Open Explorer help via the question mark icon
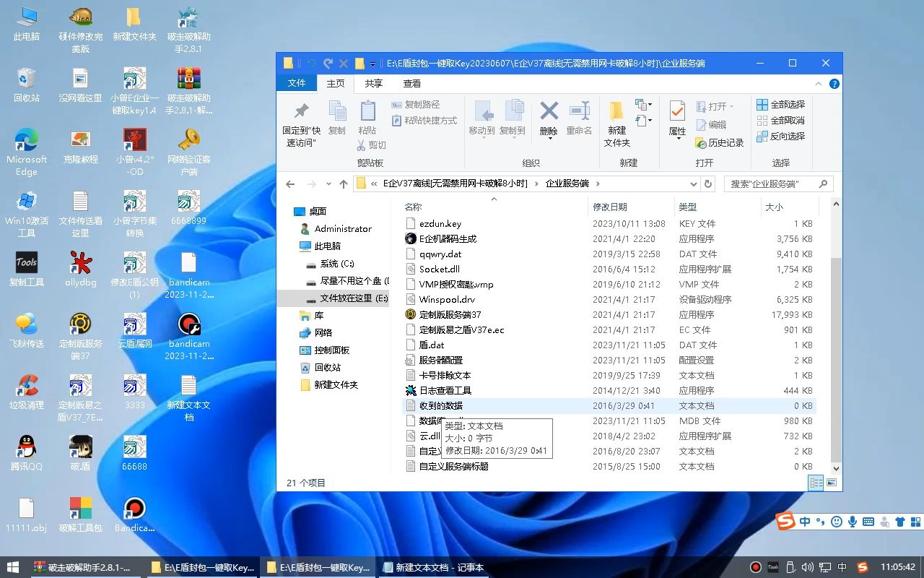The width and height of the screenshot is (924, 578). (x=834, y=84)
